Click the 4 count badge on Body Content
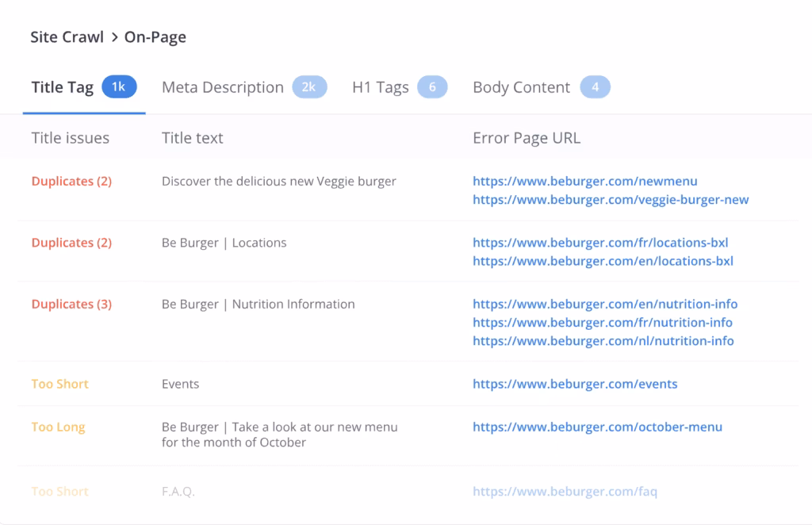 (x=595, y=87)
